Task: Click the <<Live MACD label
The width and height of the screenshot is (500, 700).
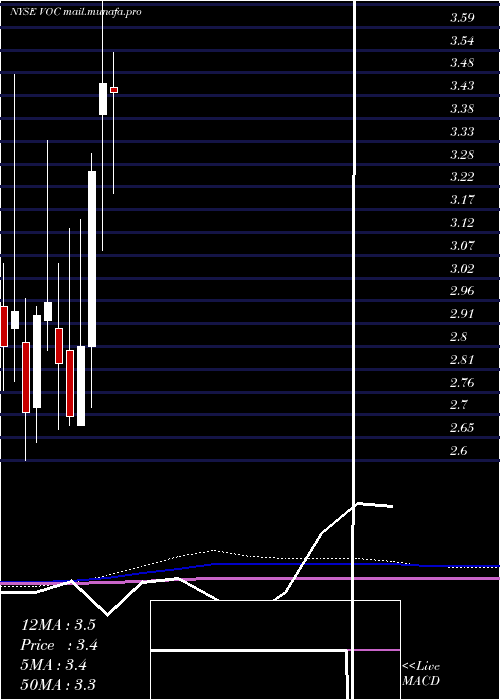Action: [421, 674]
